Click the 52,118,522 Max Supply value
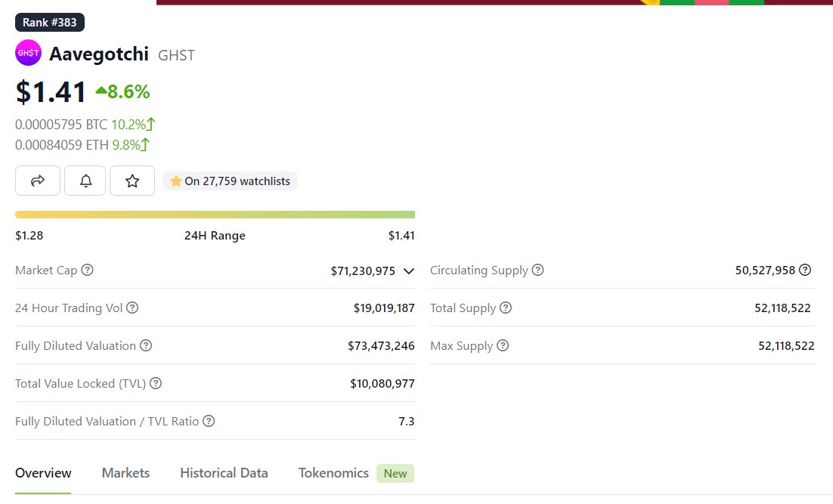 click(x=786, y=346)
